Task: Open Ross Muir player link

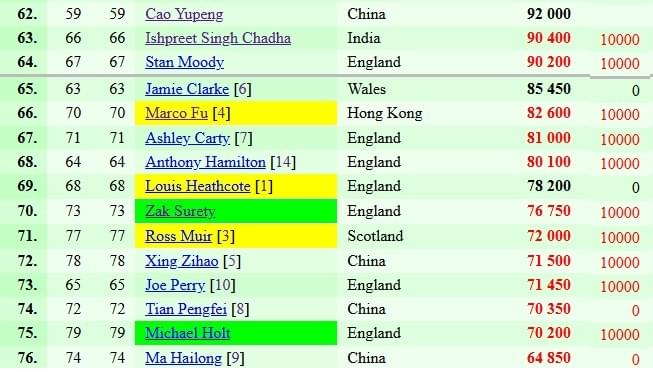Action: pos(179,236)
